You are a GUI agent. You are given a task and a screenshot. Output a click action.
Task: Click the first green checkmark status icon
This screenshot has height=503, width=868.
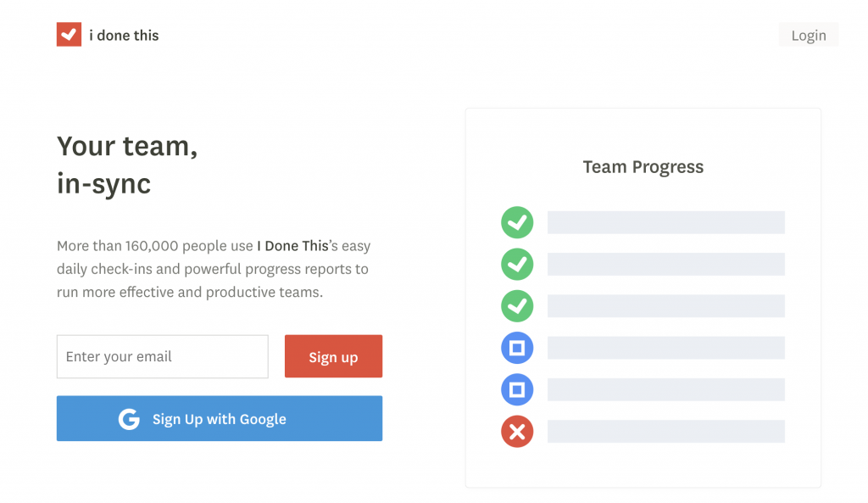pyautogui.click(x=517, y=223)
